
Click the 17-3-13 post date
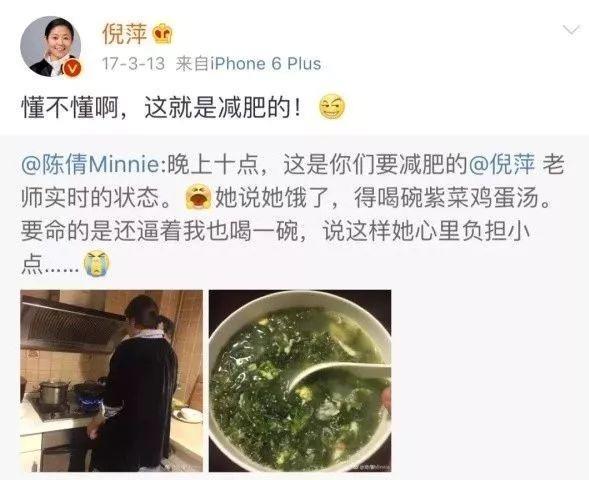[133, 64]
